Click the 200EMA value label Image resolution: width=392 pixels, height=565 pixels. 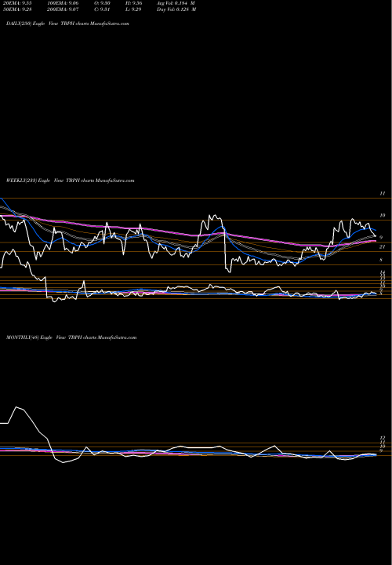pyautogui.click(x=62, y=9)
